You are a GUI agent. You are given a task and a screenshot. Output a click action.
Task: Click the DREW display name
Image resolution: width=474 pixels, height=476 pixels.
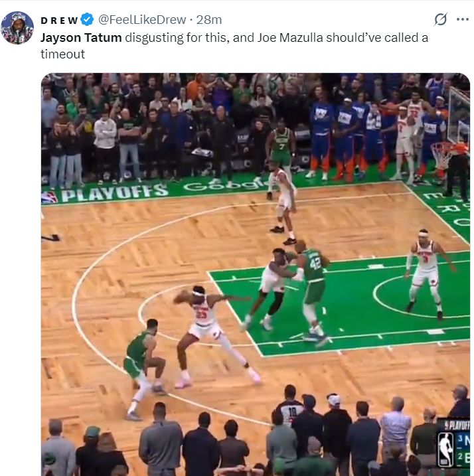tap(60, 21)
